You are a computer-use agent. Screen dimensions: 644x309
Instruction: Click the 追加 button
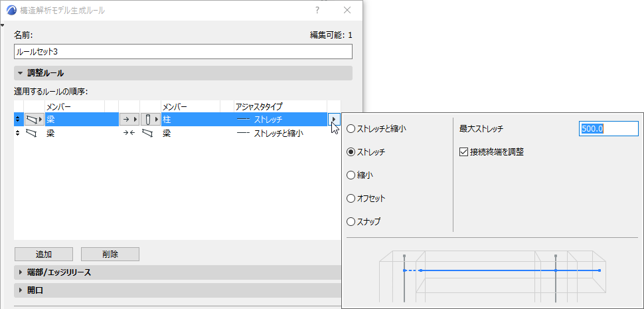tap(44, 255)
